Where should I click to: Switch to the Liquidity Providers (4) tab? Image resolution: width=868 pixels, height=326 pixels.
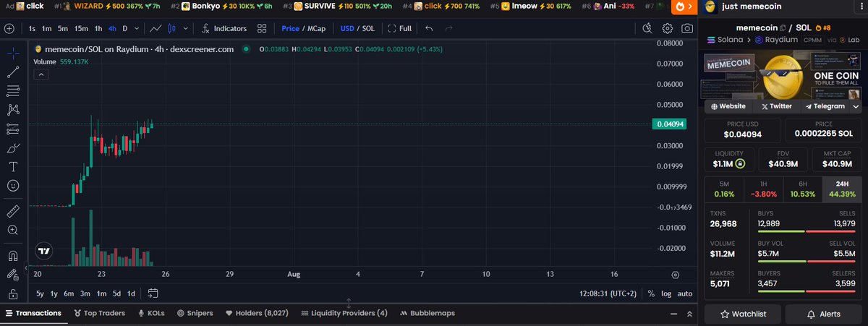344,313
